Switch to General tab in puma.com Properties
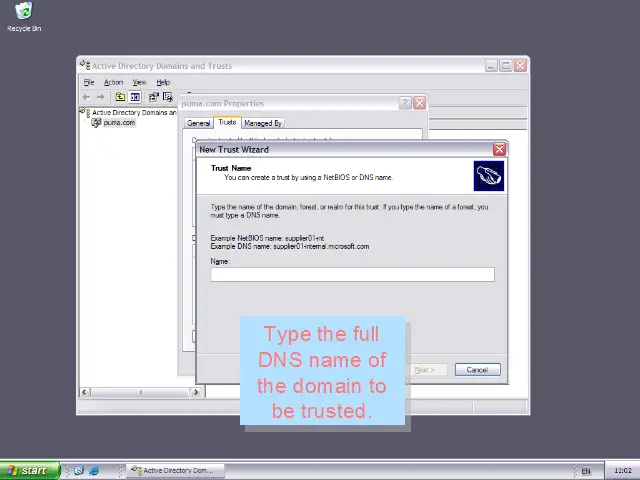Screen dimensions: 640x480 tap(198, 123)
